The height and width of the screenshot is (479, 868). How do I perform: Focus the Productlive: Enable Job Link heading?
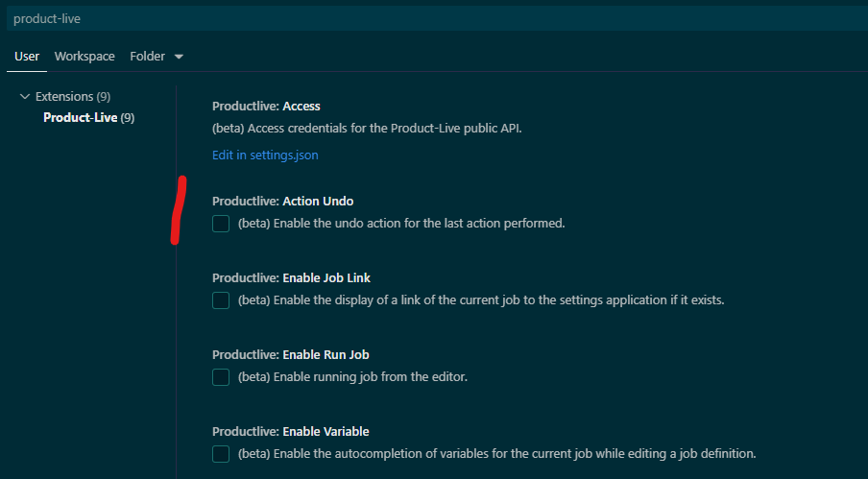click(x=291, y=278)
